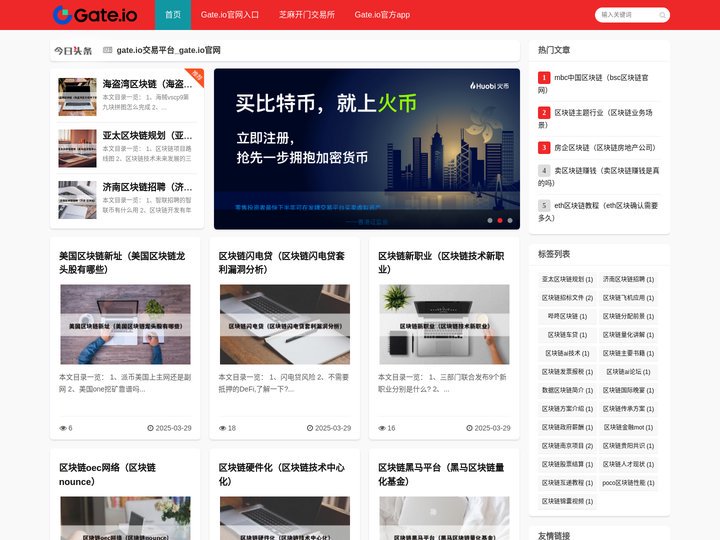Select tag 区块链发票报税 (1)

click(x=567, y=372)
